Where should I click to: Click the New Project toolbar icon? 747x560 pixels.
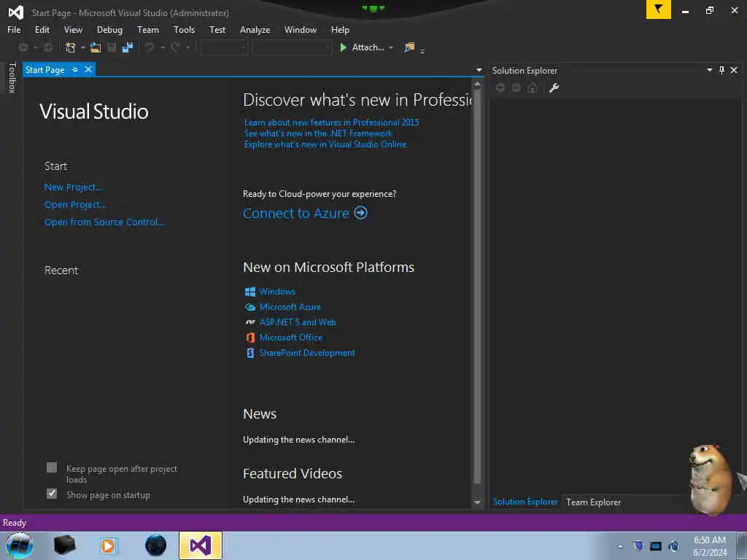pos(71,47)
